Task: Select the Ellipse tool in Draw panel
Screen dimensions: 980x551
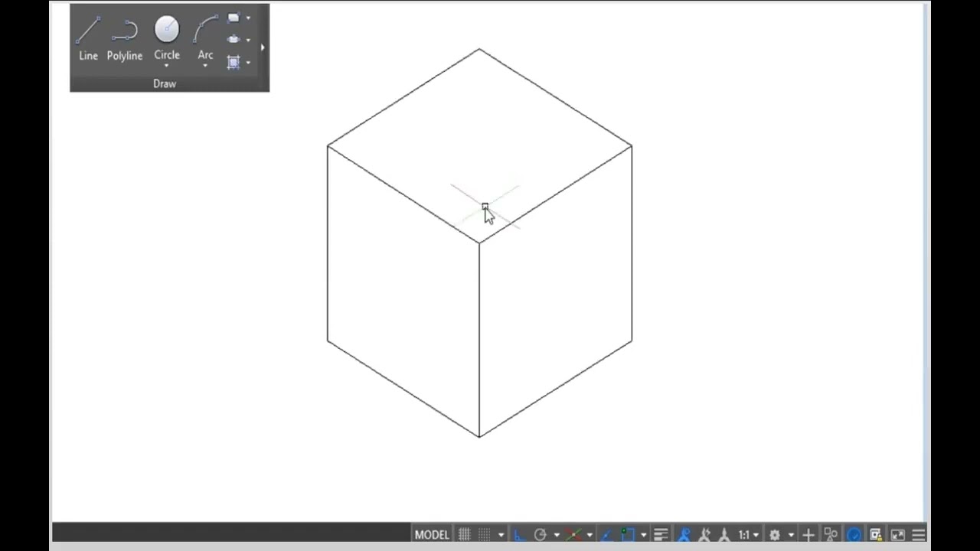Action: (x=234, y=39)
